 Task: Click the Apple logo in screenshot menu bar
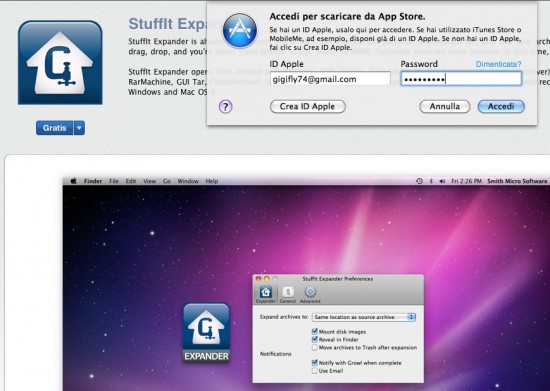pos(74,181)
